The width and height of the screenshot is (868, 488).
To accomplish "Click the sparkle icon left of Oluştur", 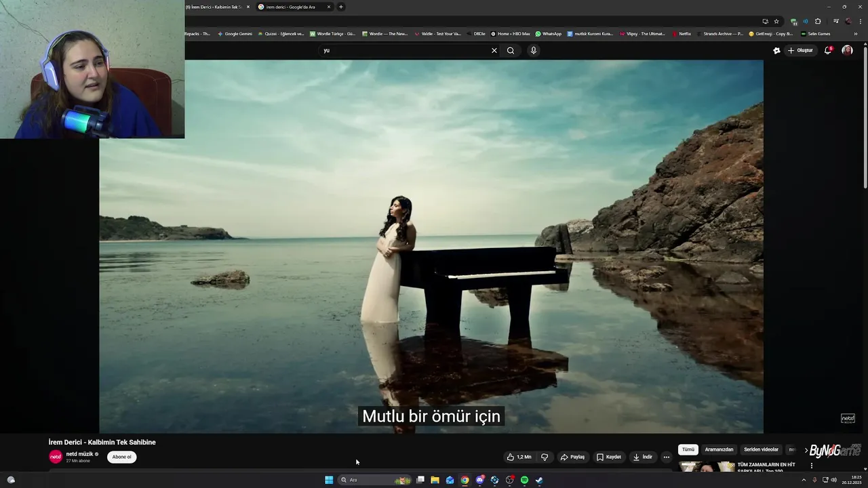I will tap(776, 50).
